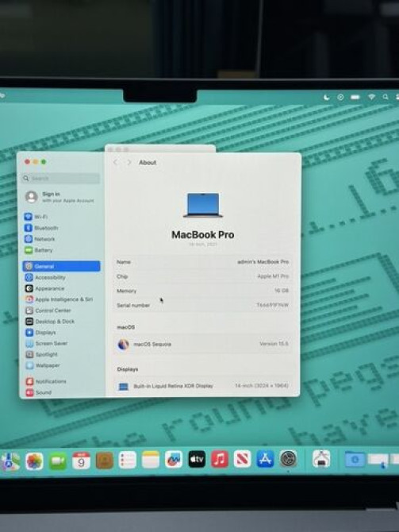Open Focus moon icon in menu bar
The image size is (399, 532).
327,98
